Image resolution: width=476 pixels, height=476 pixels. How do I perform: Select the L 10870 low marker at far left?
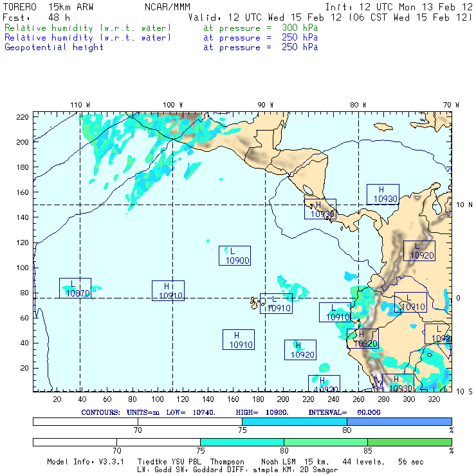(x=75, y=288)
